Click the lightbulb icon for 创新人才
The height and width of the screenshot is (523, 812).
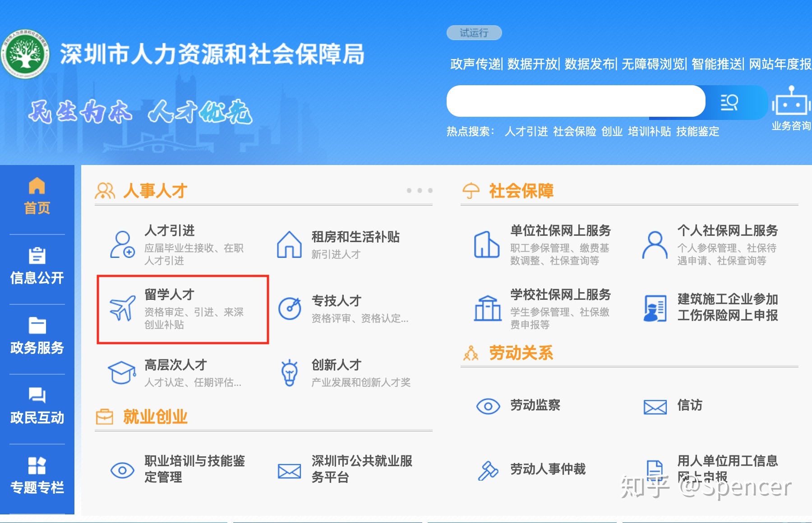(289, 373)
